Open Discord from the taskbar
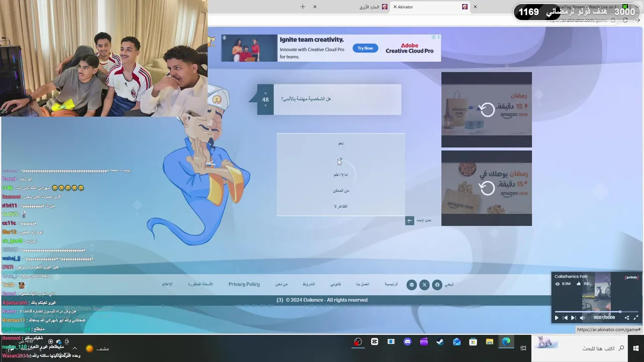Screen dimensions: 644x362 (x=408, y=342)
